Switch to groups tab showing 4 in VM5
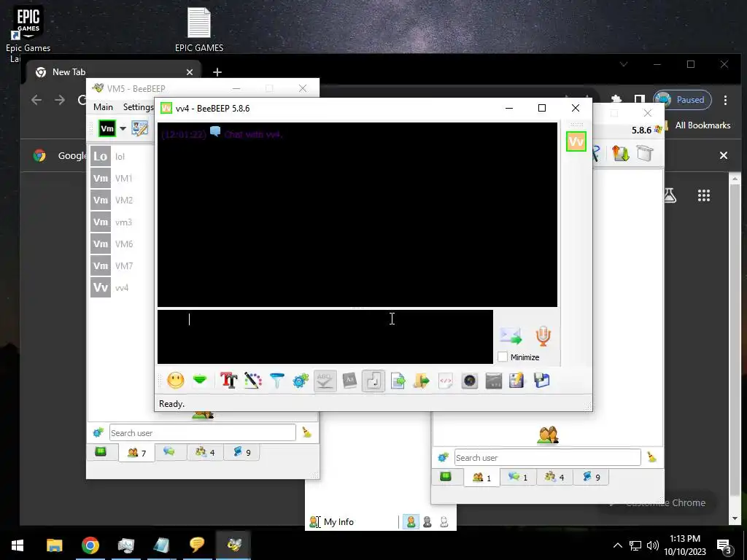 click(205, 452)
